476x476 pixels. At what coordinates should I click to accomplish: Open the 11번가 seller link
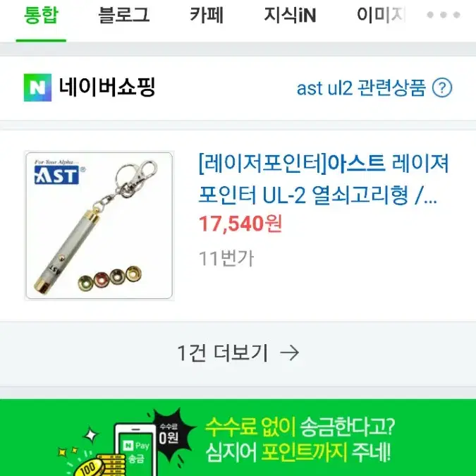(226, 259)
